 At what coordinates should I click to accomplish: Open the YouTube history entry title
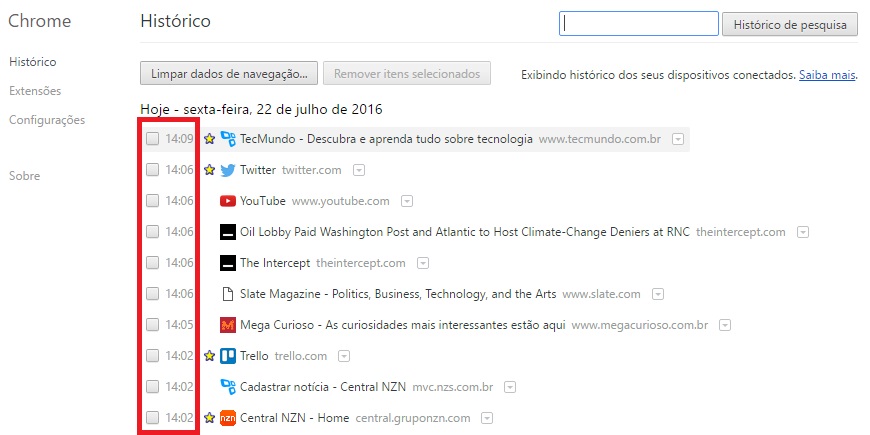[x=262, y=201]
